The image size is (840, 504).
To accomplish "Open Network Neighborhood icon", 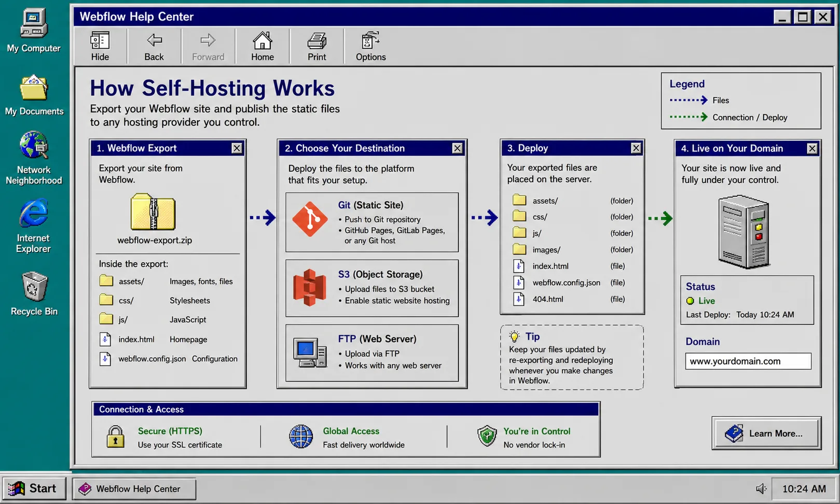I will 34,158.
